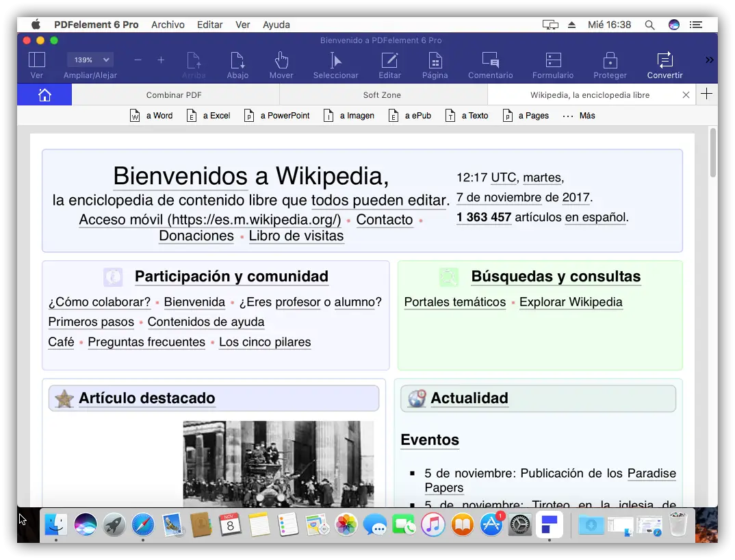Click the Home tab icon
The height and width of the screenshot is (560, 735).
(44, 95)
